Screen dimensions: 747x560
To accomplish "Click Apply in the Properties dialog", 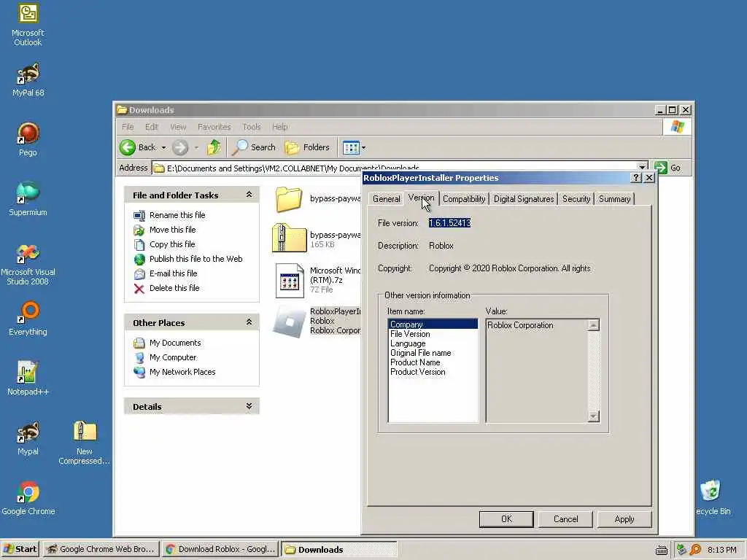I will [x=624, y=519].
